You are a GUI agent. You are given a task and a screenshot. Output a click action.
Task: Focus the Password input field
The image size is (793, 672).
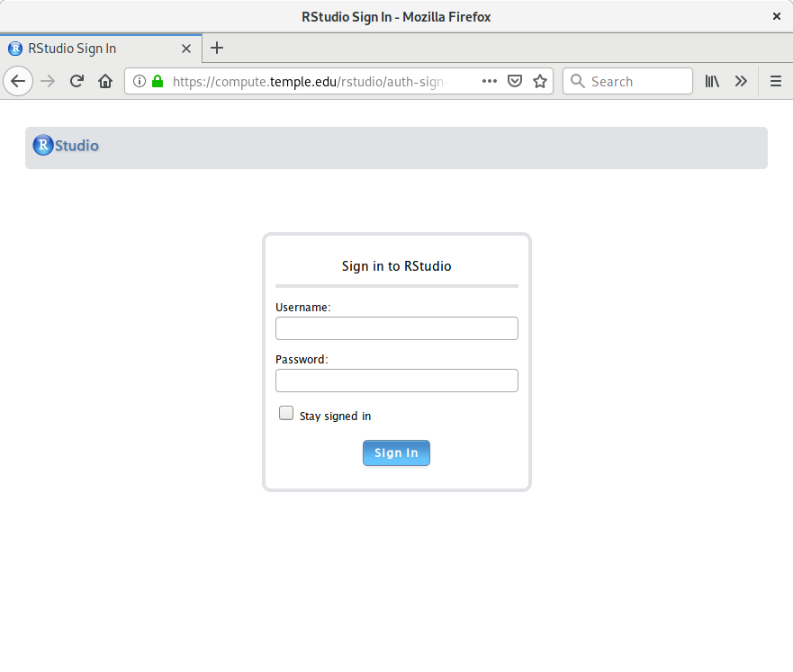tap(397, 381)
